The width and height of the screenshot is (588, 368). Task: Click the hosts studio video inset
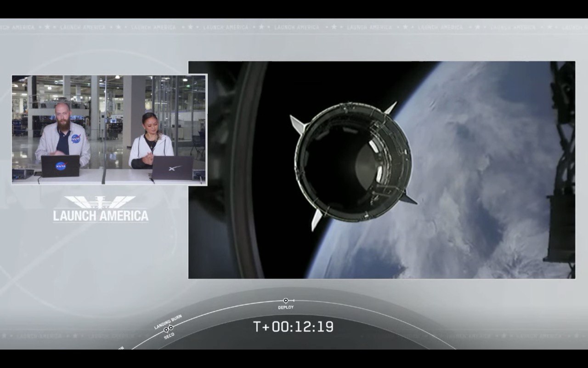(109, 130)
